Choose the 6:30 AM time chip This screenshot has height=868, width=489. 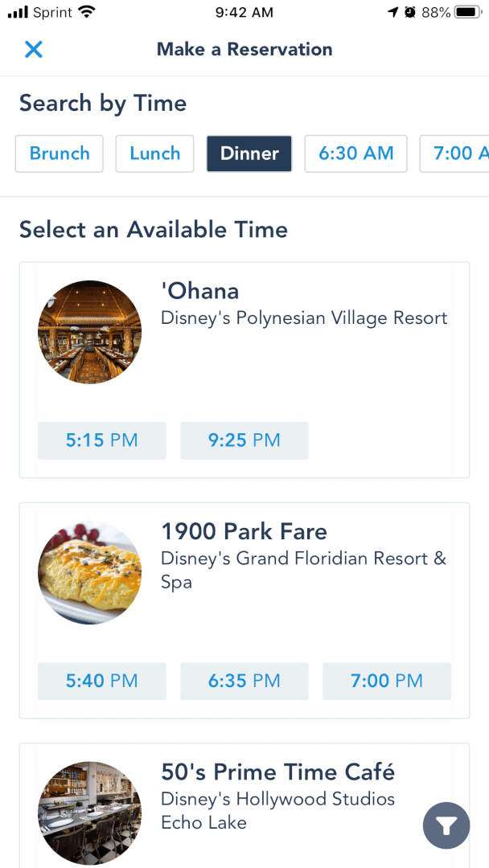click(355, 154)
